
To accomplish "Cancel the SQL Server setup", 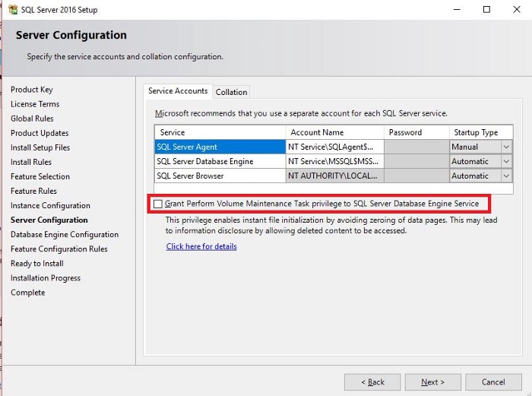I will click(493, 382).
